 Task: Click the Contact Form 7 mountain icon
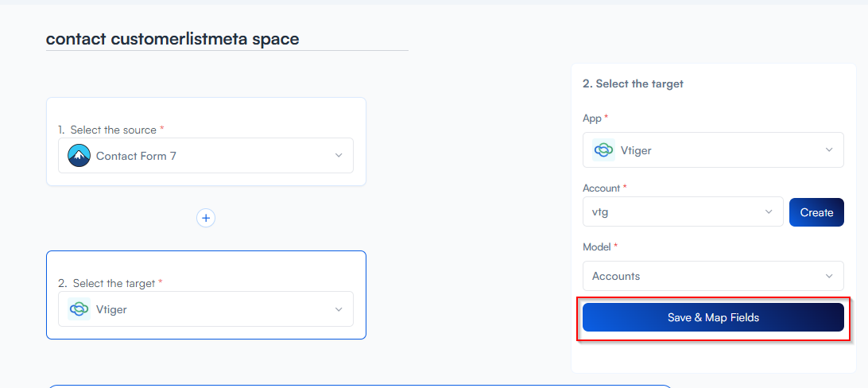coord(79,156)
